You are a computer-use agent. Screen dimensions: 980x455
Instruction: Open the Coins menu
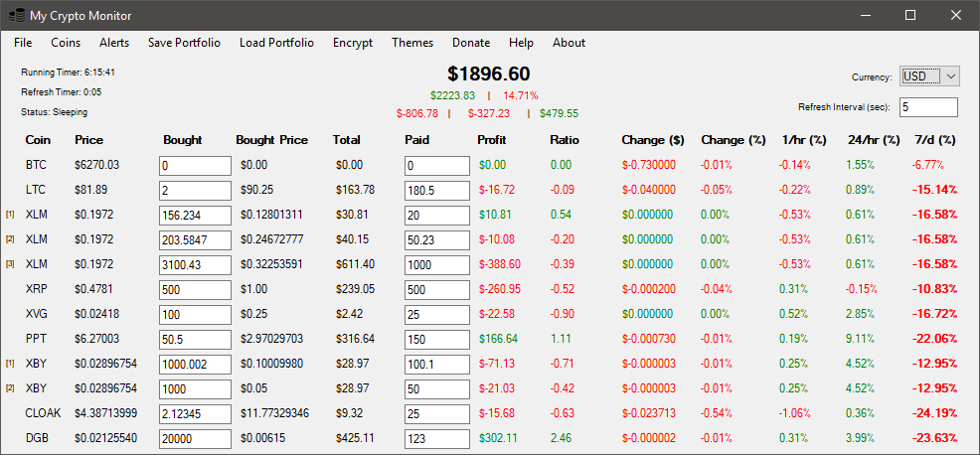(66, 43)
